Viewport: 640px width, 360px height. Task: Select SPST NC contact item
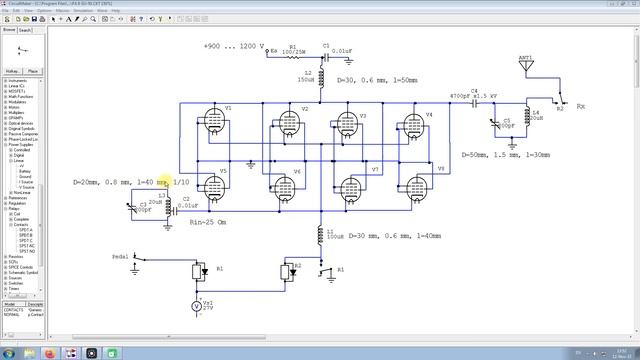pos(27,246)
